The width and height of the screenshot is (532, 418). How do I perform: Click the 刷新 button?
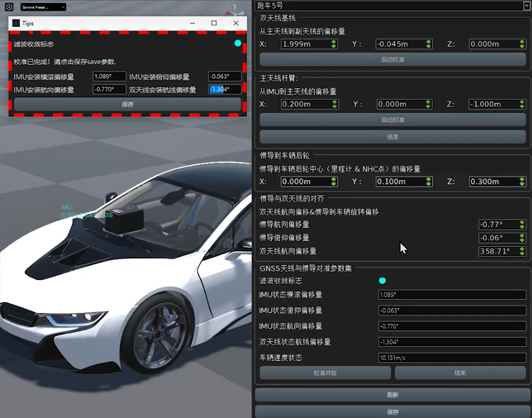392,395
